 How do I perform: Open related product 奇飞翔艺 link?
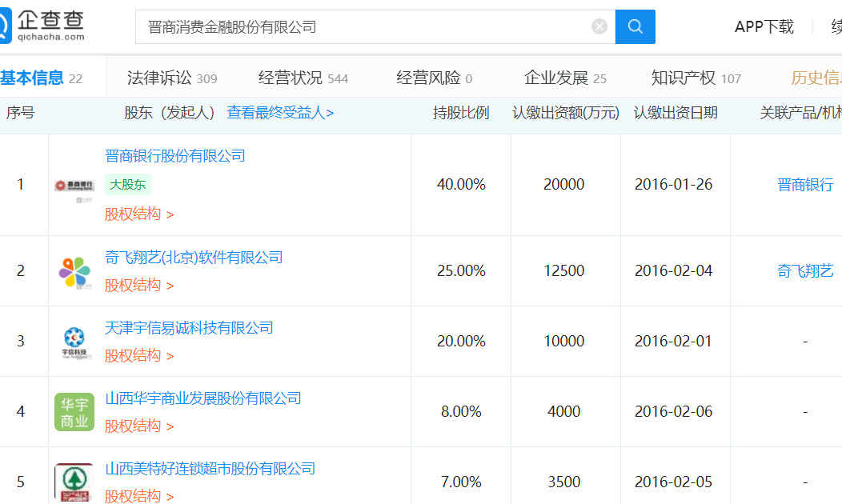click(x=805, y=271)
